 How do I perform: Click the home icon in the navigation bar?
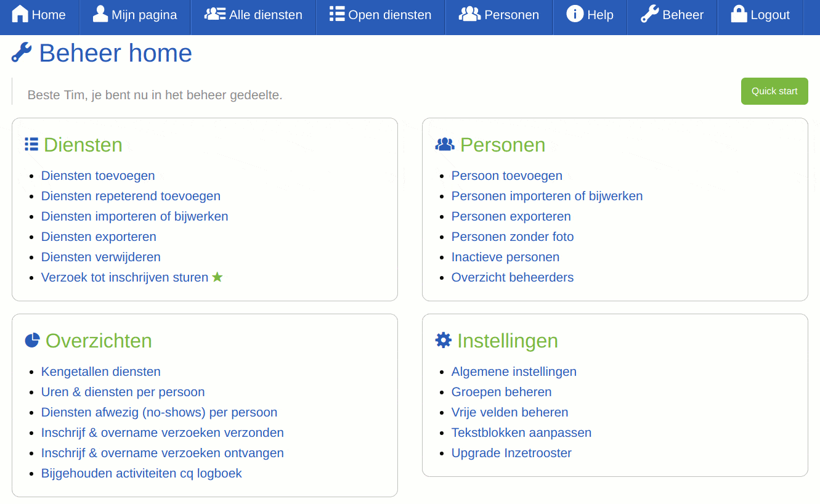tap(21, 14)
